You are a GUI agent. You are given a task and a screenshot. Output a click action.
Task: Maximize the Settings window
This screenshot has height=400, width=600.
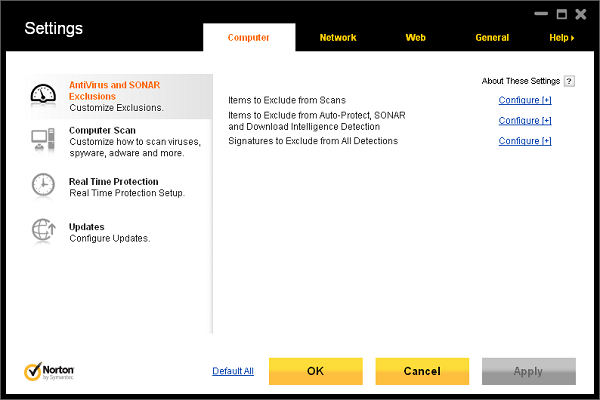coord(561,14)
